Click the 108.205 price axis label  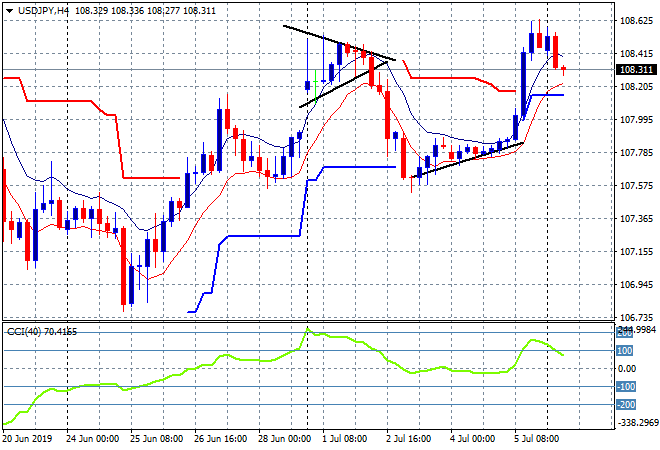click(636, 87)
